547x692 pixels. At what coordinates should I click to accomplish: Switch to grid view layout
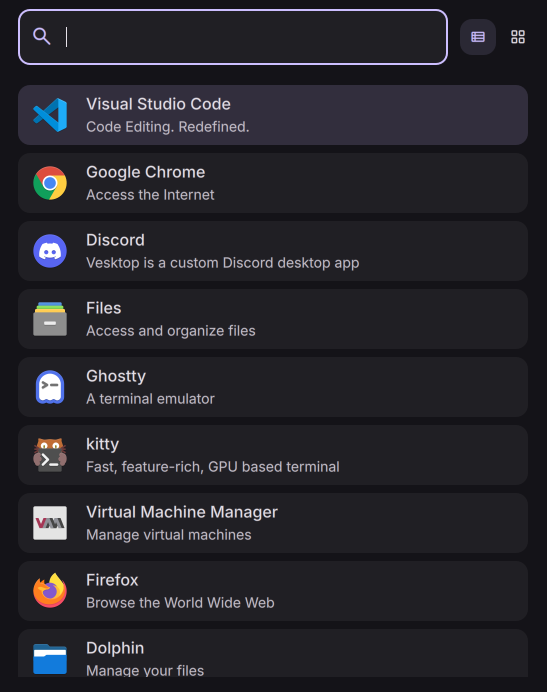[518, 37]
